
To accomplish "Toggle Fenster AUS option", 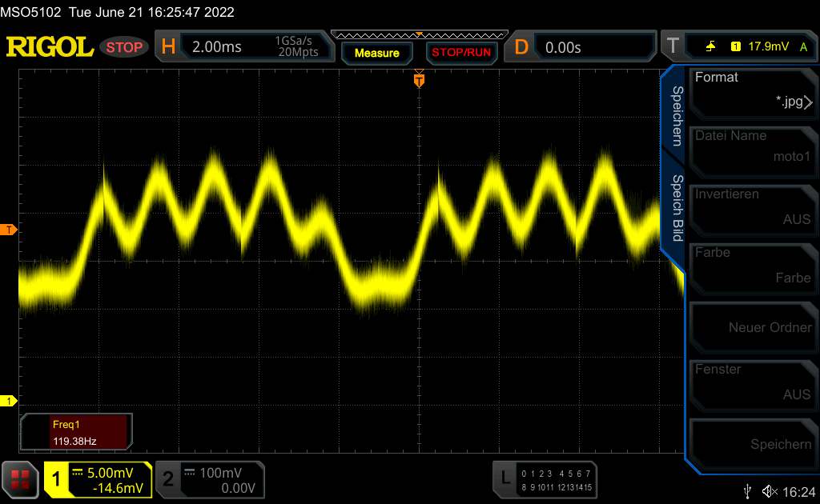I will (753, 386).
